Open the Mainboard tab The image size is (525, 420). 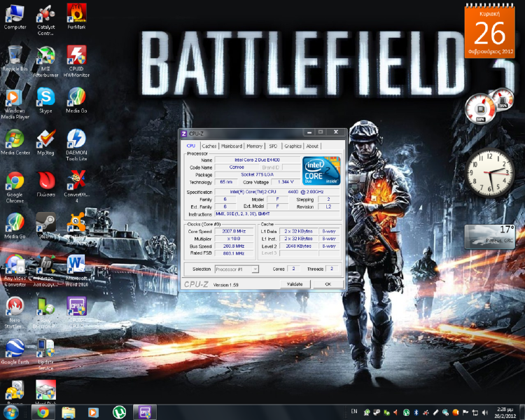click(232, 146)
